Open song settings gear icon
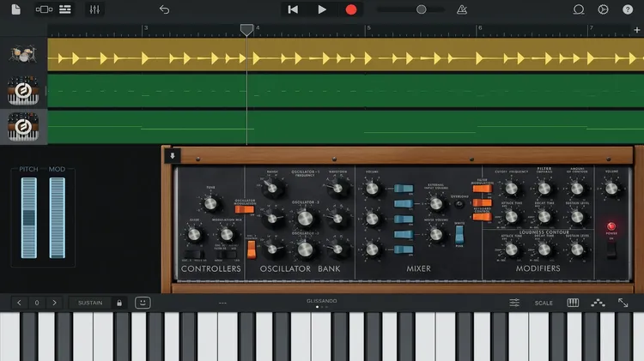 tap(603, 9)
